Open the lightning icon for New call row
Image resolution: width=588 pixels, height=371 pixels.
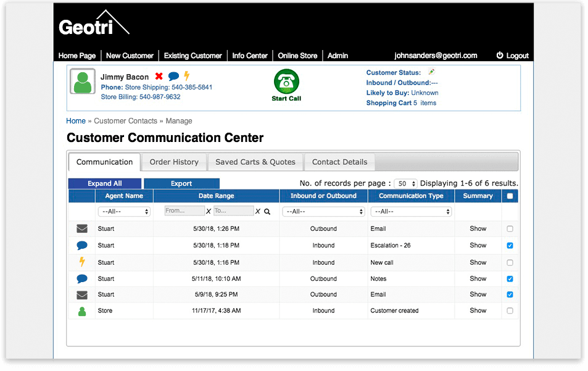click(x=82, y=262)
